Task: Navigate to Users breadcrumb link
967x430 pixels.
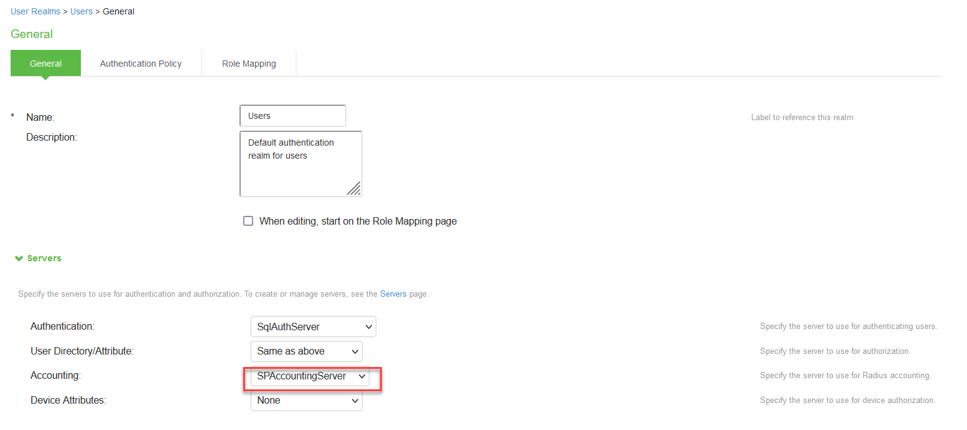Action: pos(81,12)
